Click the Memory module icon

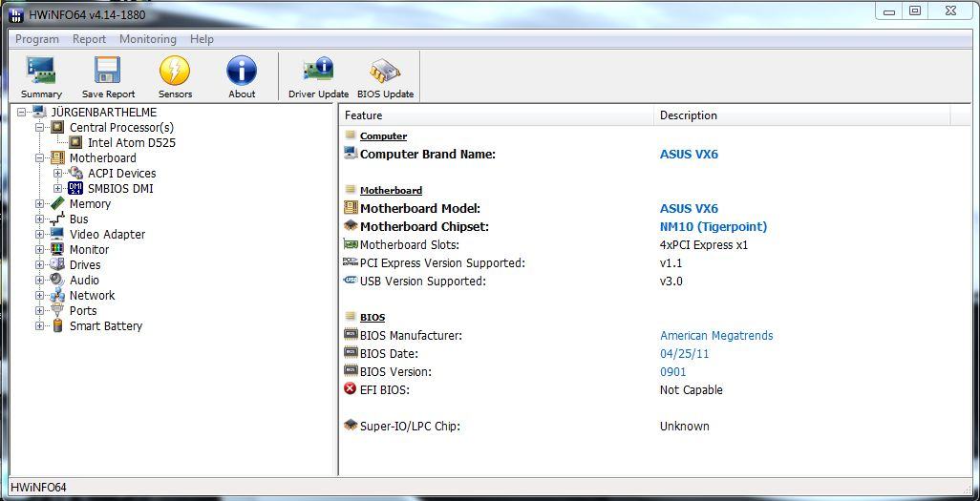click(57, 203)
